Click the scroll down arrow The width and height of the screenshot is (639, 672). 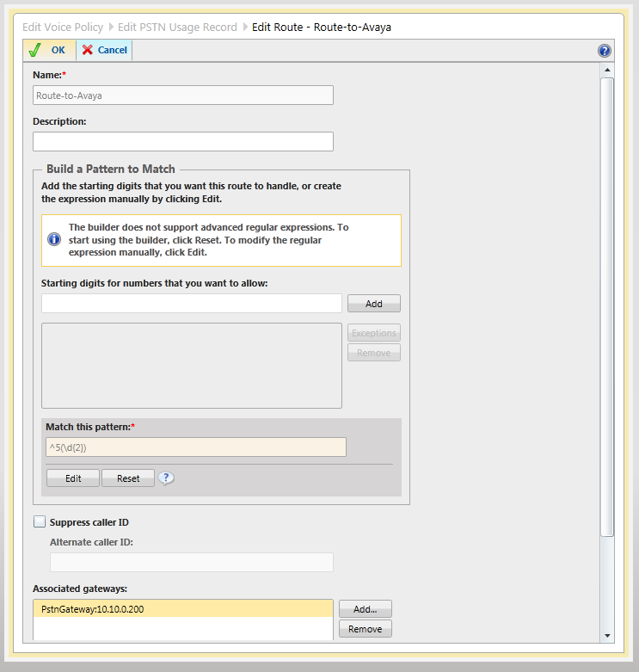point(607,636)
